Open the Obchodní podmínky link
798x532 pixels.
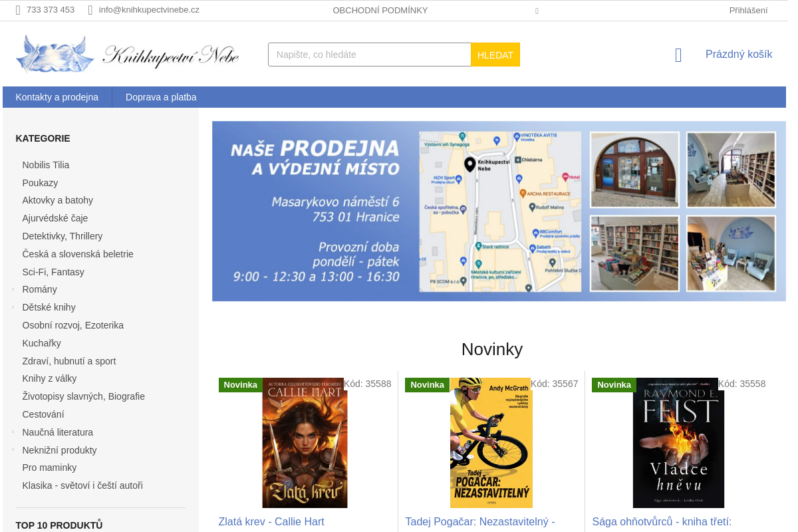pos(380,10)
